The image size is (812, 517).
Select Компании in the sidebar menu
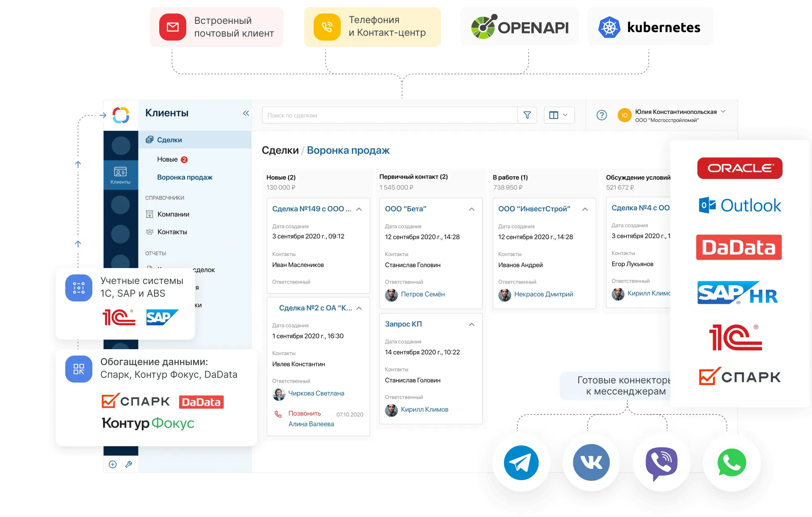(174, 214)
